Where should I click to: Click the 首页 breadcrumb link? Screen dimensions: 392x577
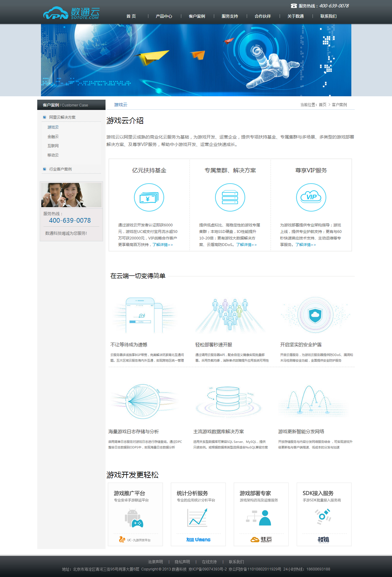pyautogui.click(x=322, y=105)
